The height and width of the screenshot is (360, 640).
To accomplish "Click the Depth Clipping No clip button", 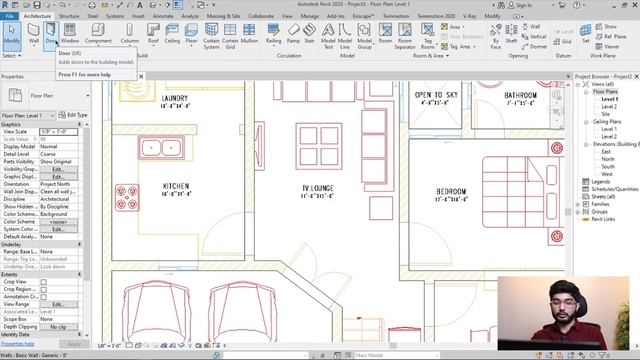I will [x=58, y=327].
